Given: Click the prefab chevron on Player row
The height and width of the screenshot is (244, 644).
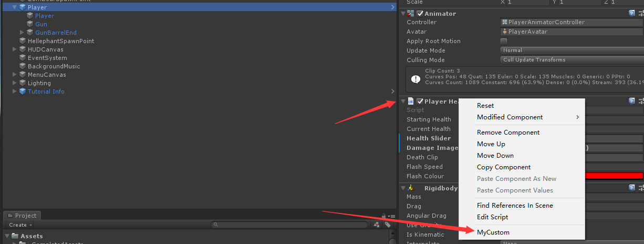Looking at the screenshot, I should click(x=392, y=7).
